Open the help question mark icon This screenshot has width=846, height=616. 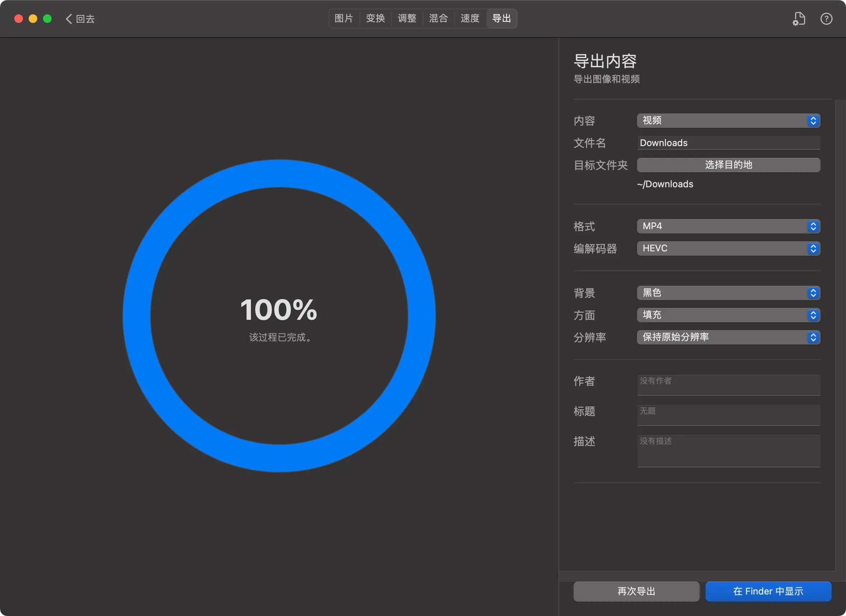point(826,19)
